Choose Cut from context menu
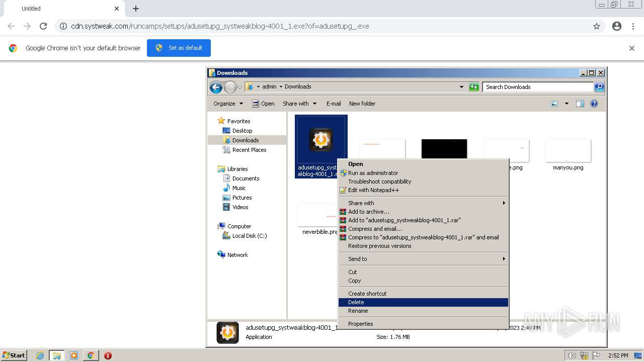 pyautogui.click(x=423, y=272)
